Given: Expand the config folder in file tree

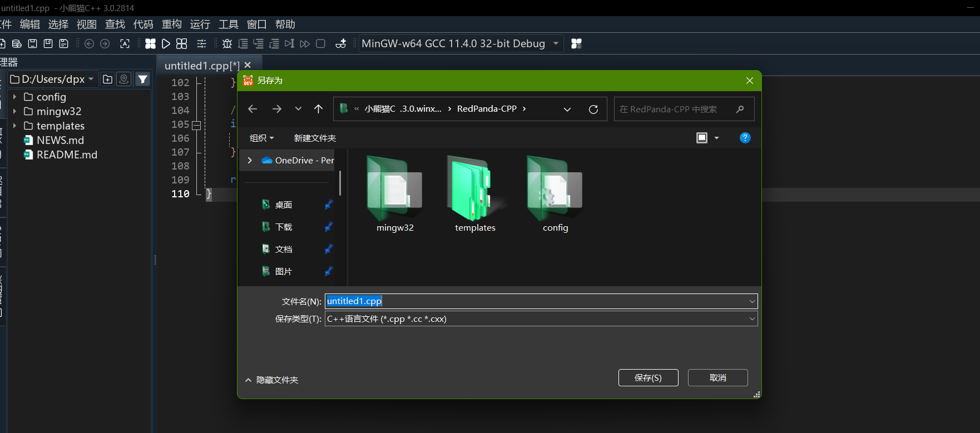Looking at the screenshot, I should click(x=14, y=97).
